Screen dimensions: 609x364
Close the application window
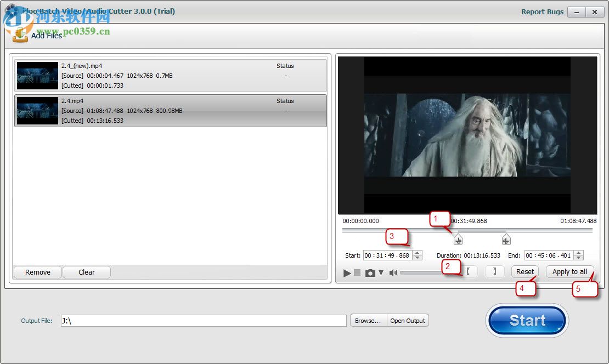pos(595,12)
